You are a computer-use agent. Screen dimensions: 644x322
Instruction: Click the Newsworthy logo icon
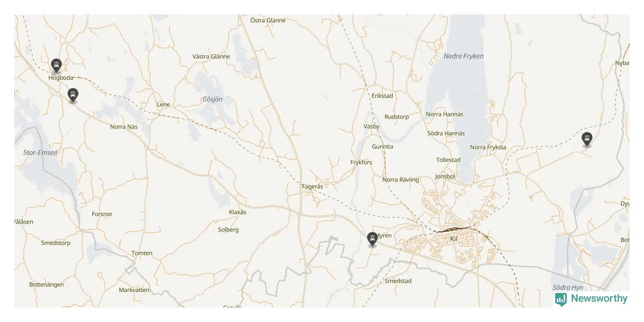coord(561,299)
